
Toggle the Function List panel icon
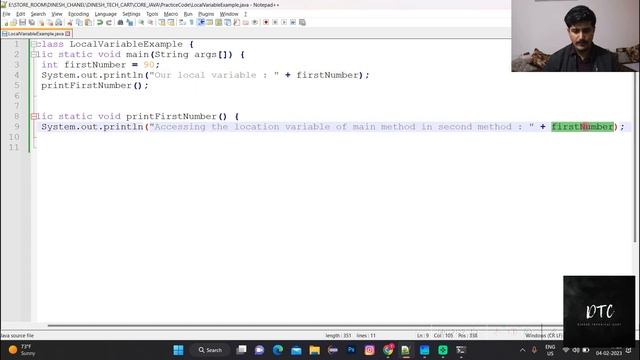tap(236, 22)
